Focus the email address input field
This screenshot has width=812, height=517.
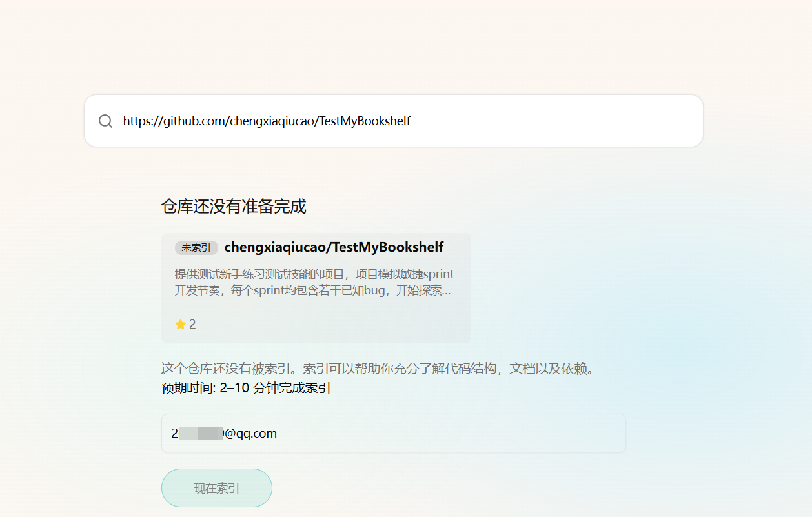(x=394, y=433)
